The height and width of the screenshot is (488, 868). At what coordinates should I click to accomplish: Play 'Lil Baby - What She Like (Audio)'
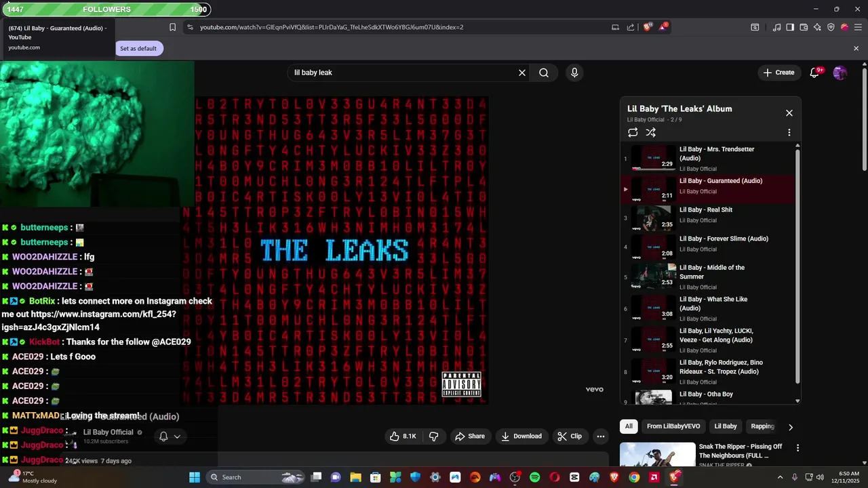click(x=708, y=308)
